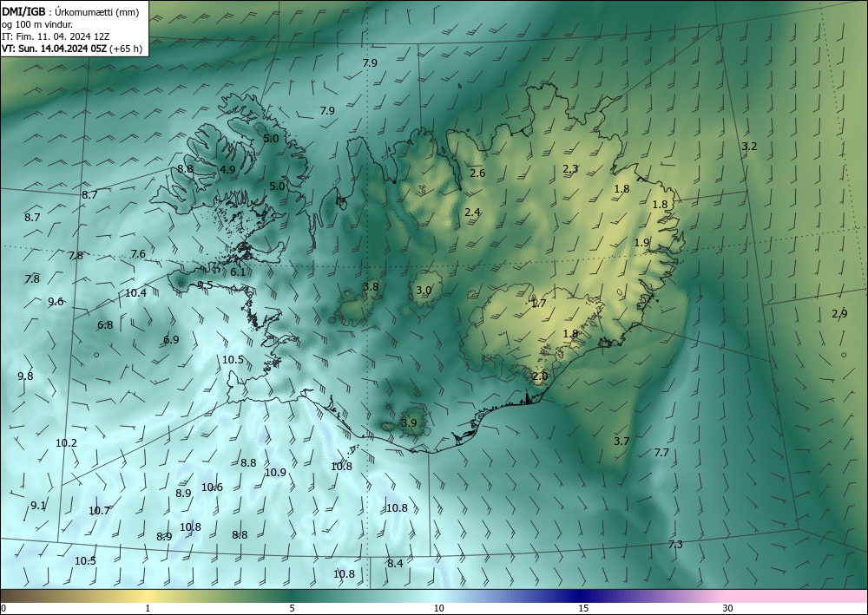Select the 10.9 value south of the coast

coord(275,473)
